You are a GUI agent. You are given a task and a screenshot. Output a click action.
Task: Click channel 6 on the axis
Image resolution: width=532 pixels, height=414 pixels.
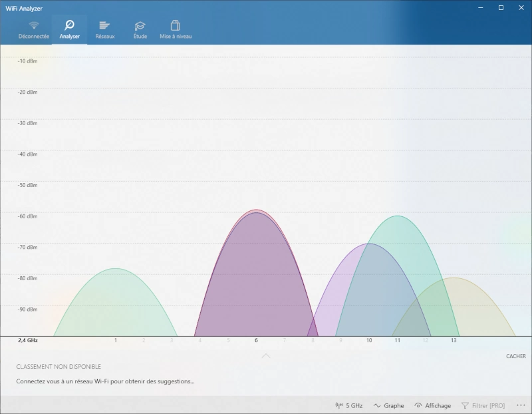pos(256,340)
